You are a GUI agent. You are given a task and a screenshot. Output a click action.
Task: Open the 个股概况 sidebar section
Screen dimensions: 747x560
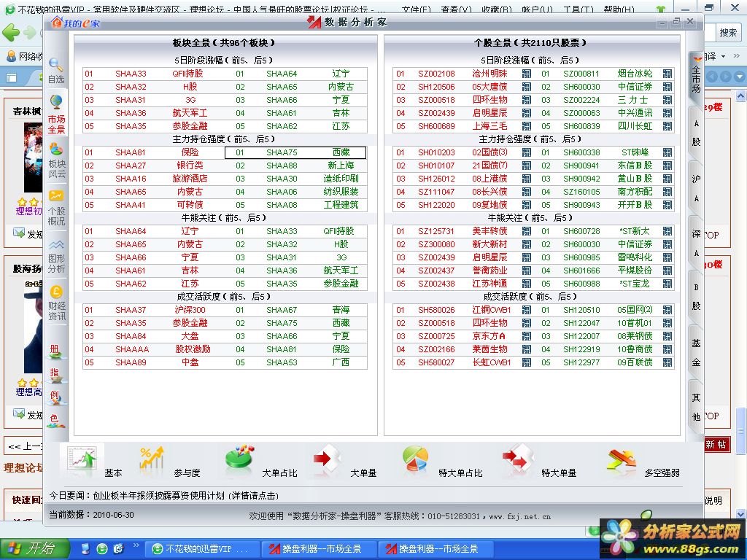pyautogui.click(x=56, y=208)
